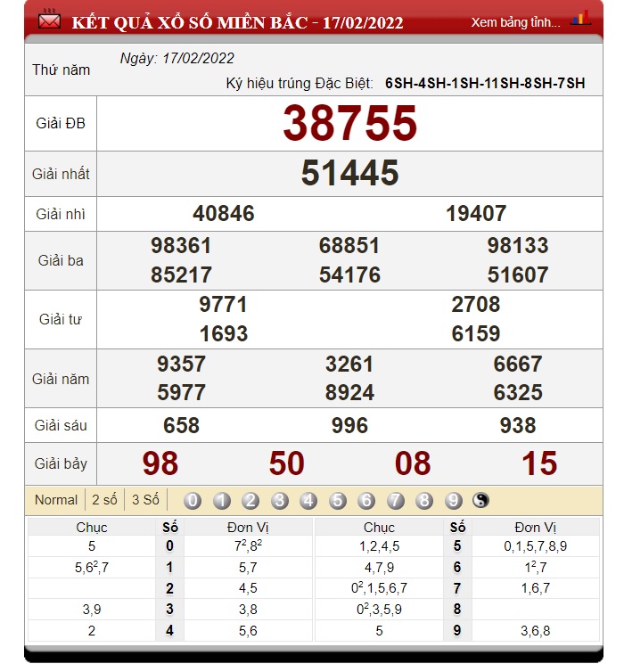Click seventh prize number 98

click(160, 463)
